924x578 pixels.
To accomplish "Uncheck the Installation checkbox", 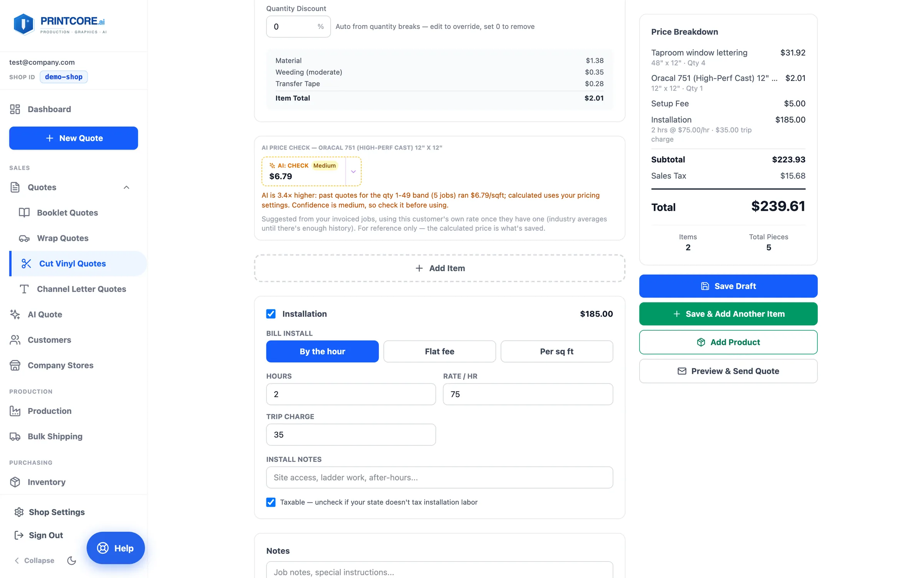I will click(271, 314).
